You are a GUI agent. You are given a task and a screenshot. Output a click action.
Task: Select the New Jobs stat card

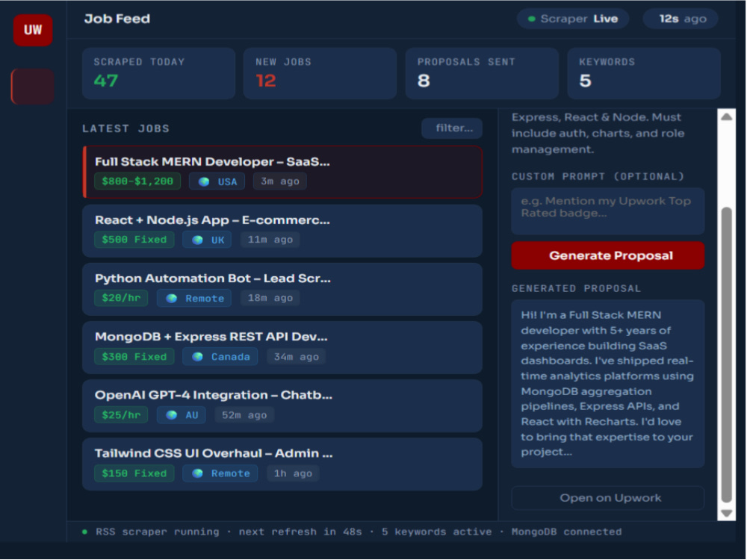coord(320,73)
